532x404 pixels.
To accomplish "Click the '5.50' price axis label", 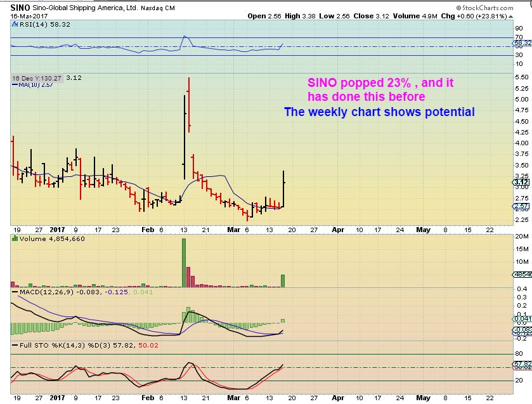I will coord(521,77).
